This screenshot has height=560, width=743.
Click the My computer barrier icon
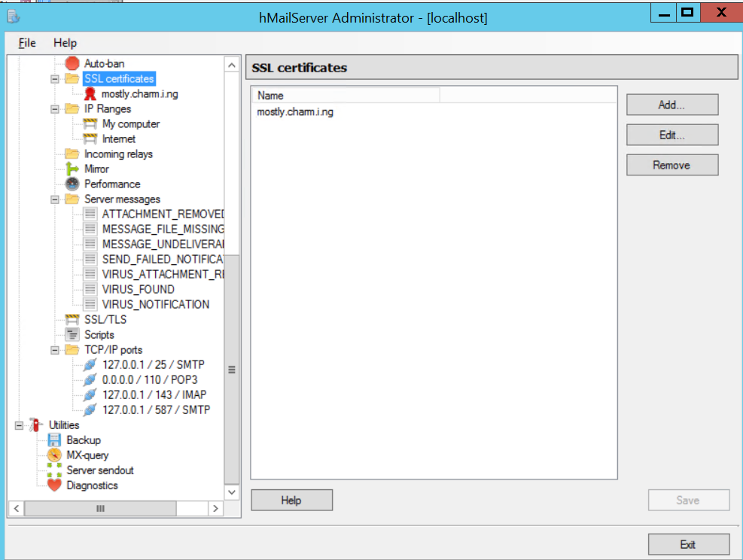[90, 124]
